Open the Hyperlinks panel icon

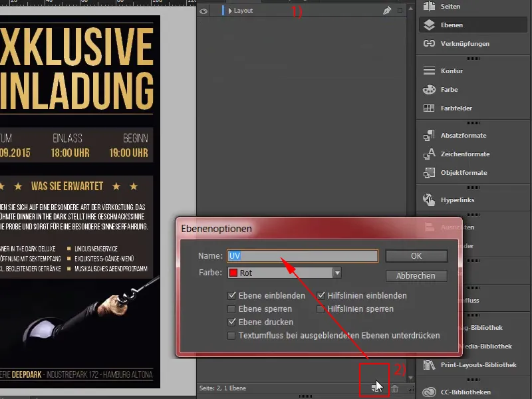click(429, 199)
